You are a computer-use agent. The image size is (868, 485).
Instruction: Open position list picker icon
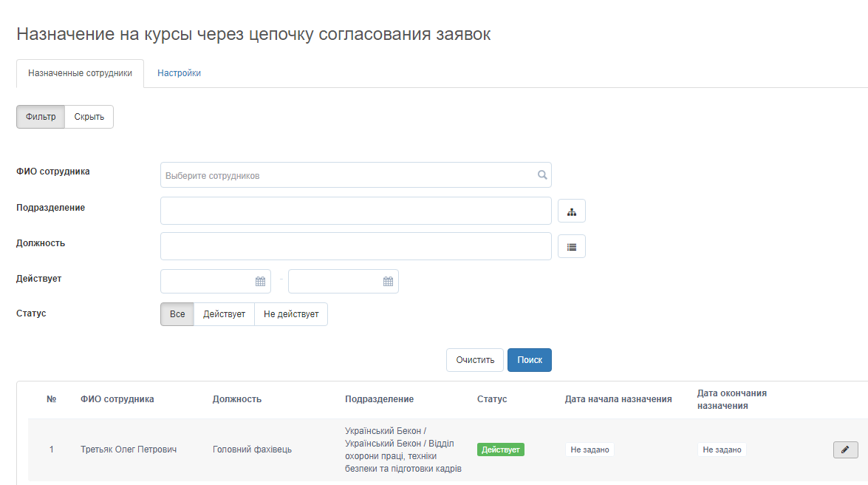[571, 247]
